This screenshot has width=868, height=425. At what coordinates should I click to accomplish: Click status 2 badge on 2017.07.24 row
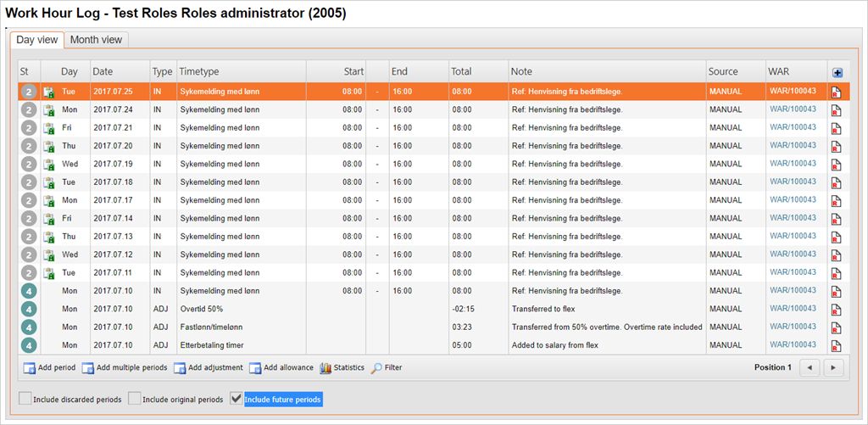tap(28, 110)
